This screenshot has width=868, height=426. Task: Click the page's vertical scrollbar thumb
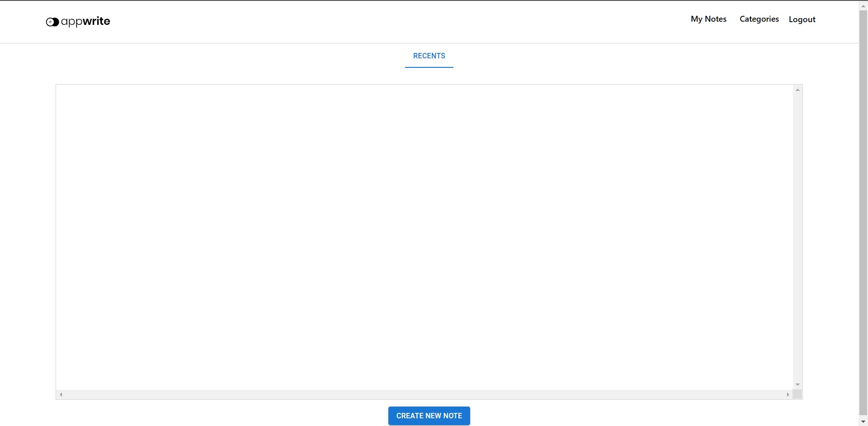tap(863, 212)
